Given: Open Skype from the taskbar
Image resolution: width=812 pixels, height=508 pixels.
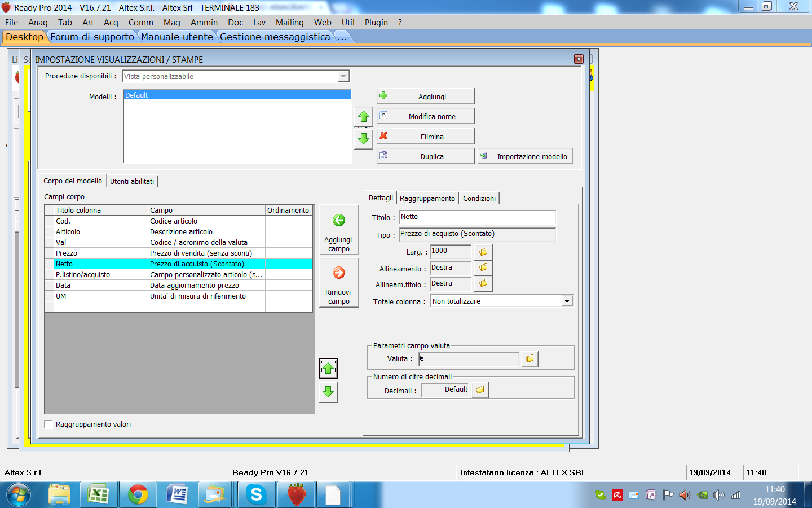Looking at the screenshot, I should [x=256, y=495].
